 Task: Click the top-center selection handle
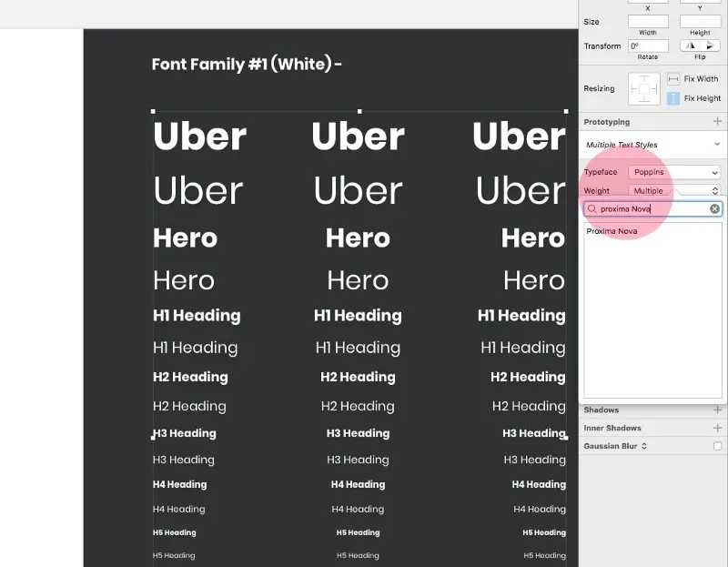coord(359,111)
